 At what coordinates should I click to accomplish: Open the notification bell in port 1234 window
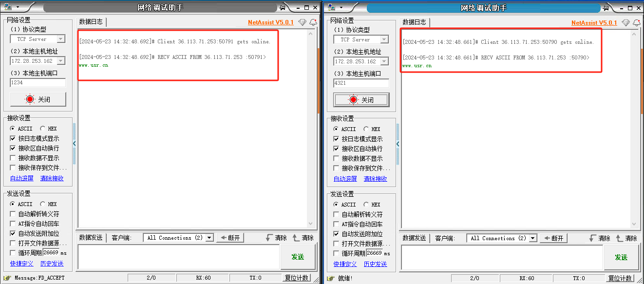pos(313,22)
